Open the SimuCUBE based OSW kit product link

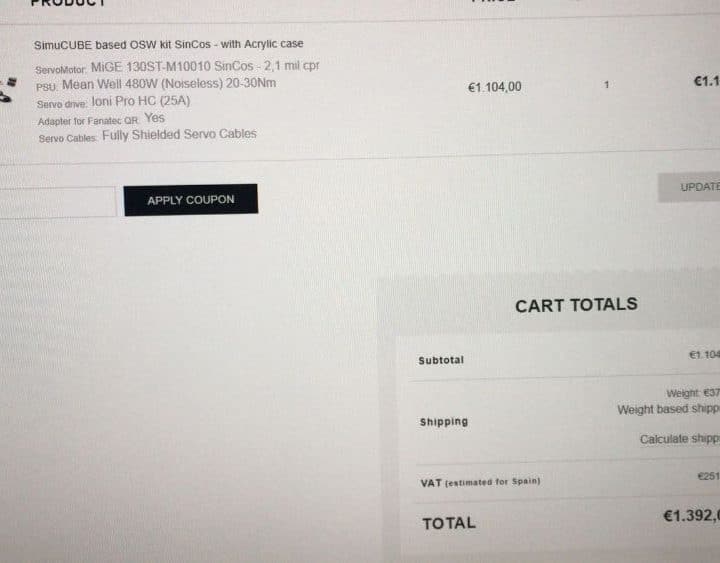[x=168, y=44]
